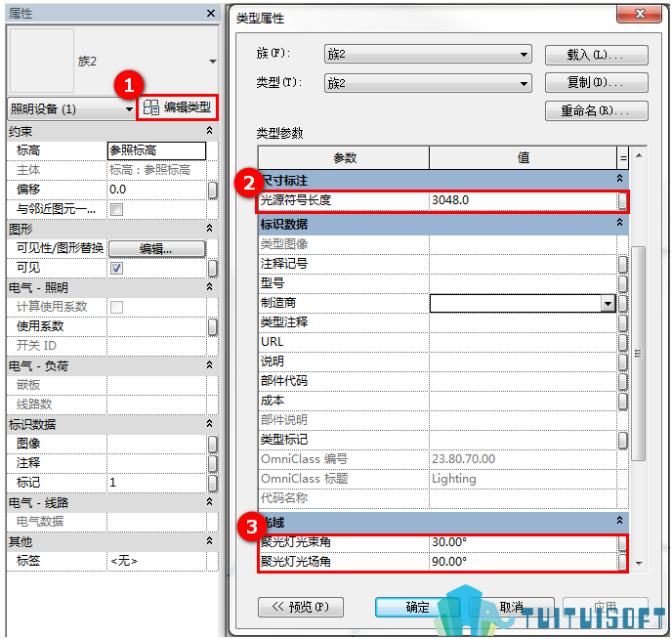The width and height of the screenshot is (672, 639).
Task: Toggle the 计算使用系数 checkbox
Action: 116,307
